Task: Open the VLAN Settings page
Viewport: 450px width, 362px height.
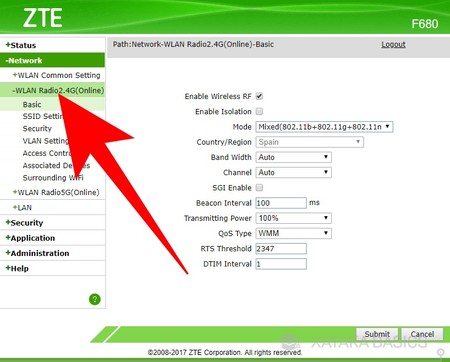Action: tap(45, 141)
